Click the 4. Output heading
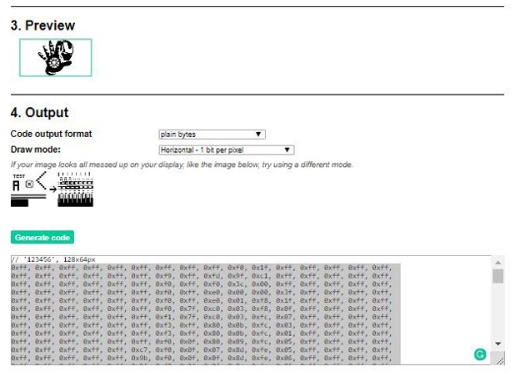The image size is (516, 374). point(39,112)
